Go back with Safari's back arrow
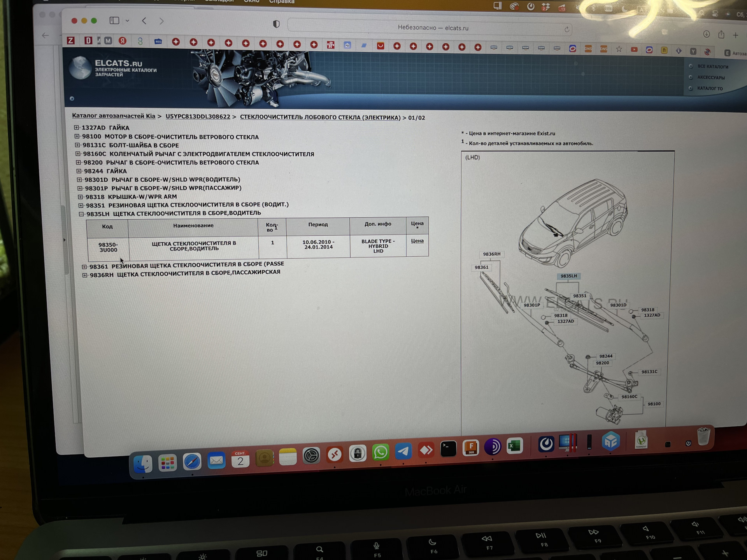This screenshot has width=747, height=560. point(144,21)
